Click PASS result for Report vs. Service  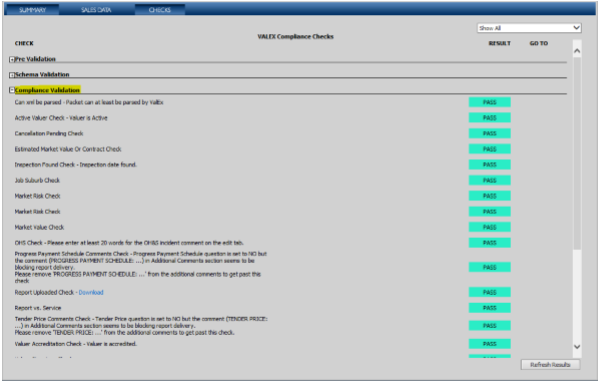click(489, 308)
